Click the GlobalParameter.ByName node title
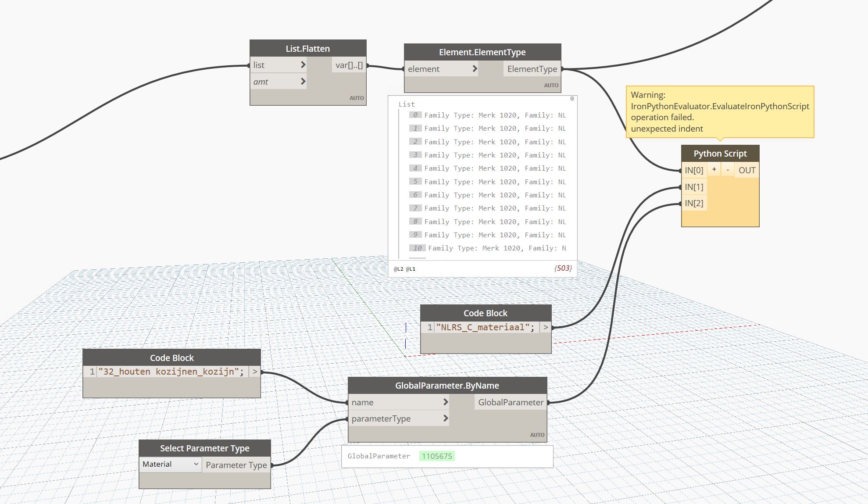The image size is (868, 504). coord(447,386)
